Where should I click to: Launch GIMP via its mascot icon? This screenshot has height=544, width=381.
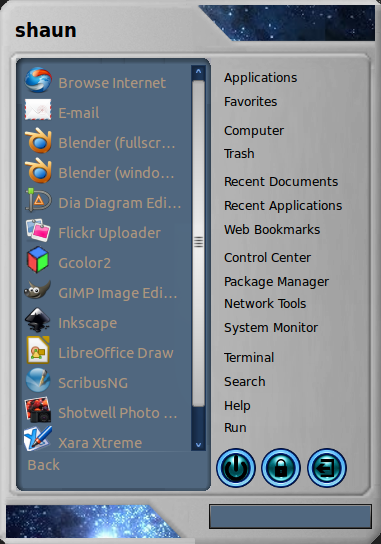pyautogui.click(x=37, y=290)
